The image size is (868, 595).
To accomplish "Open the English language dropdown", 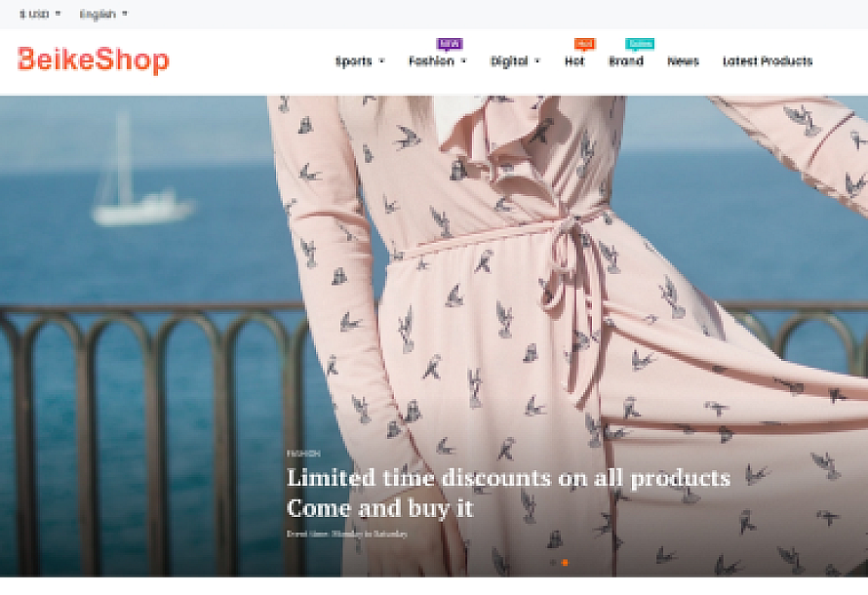I will click(103, 14).
